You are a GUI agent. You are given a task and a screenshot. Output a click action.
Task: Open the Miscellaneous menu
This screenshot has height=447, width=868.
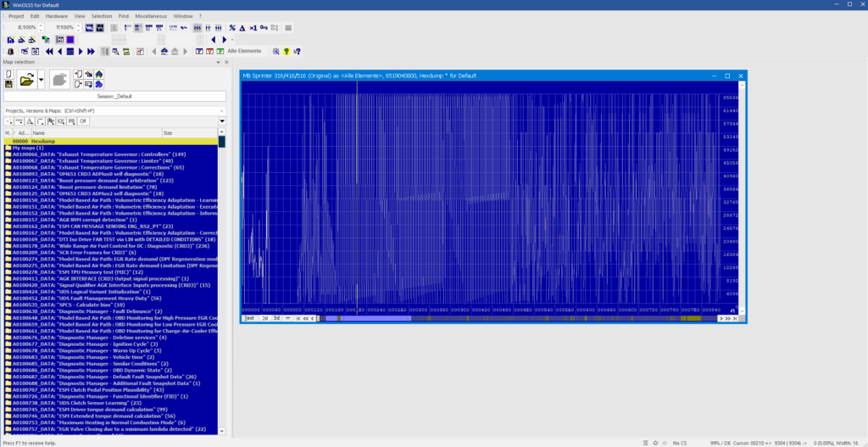(151, 16)
